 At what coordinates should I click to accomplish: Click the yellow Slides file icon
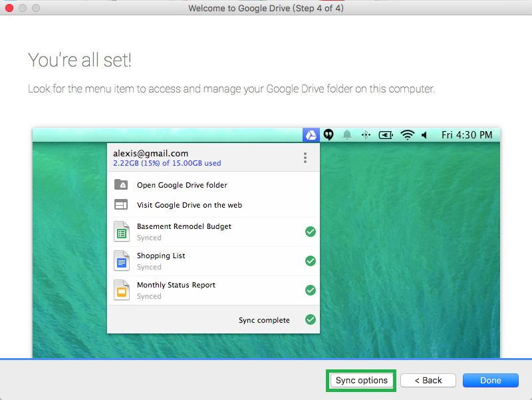(122, 290)
